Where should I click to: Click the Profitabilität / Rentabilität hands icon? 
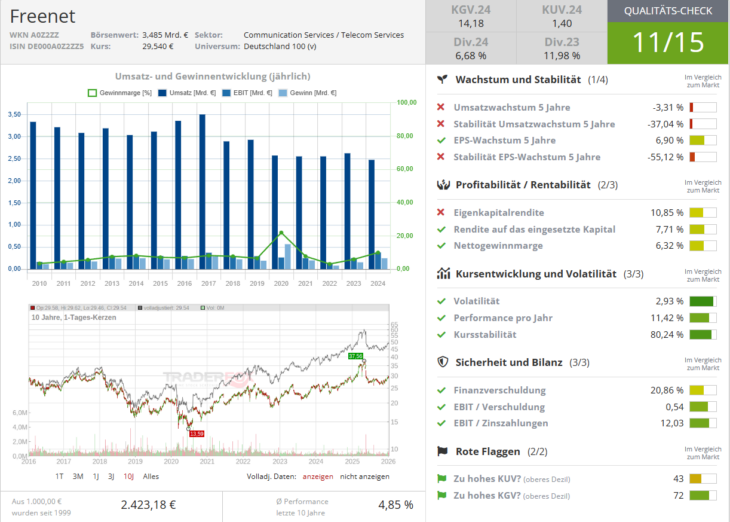(x=441, y=185)
